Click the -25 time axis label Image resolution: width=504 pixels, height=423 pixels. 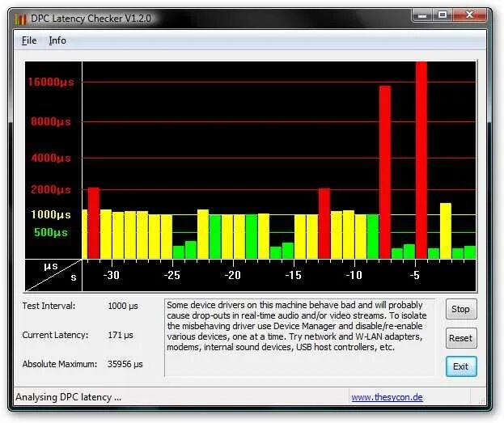point(172,275)
